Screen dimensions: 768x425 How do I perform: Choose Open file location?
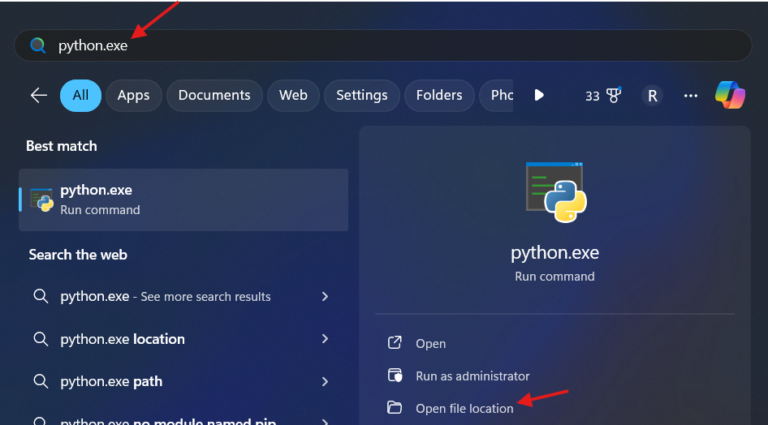[464, 408]
